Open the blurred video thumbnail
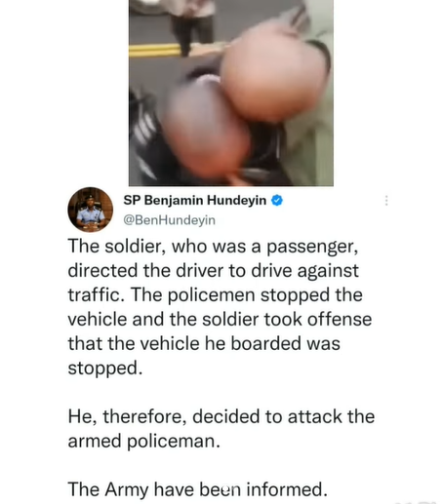This screenshot has height=504, width=442. click(x=231, y=93)
